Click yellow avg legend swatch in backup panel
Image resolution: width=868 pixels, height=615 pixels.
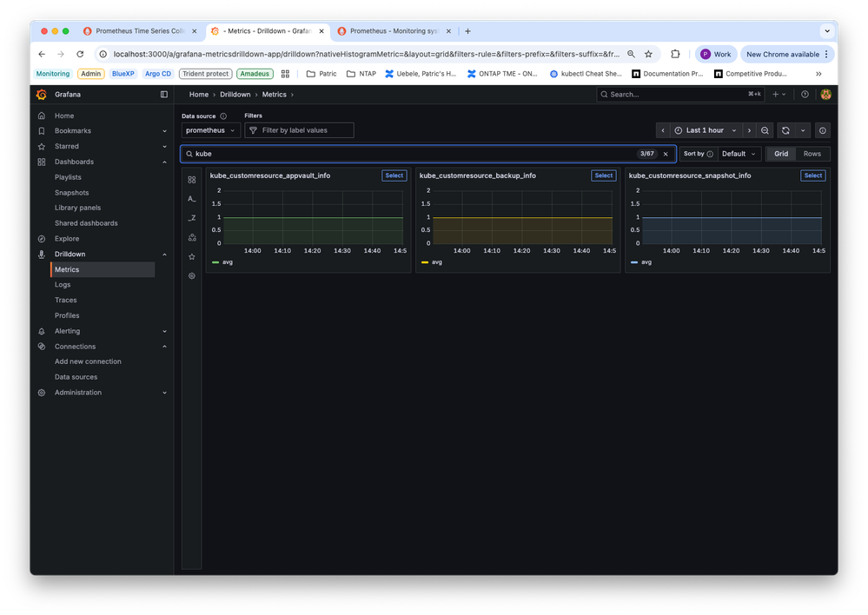425,261
